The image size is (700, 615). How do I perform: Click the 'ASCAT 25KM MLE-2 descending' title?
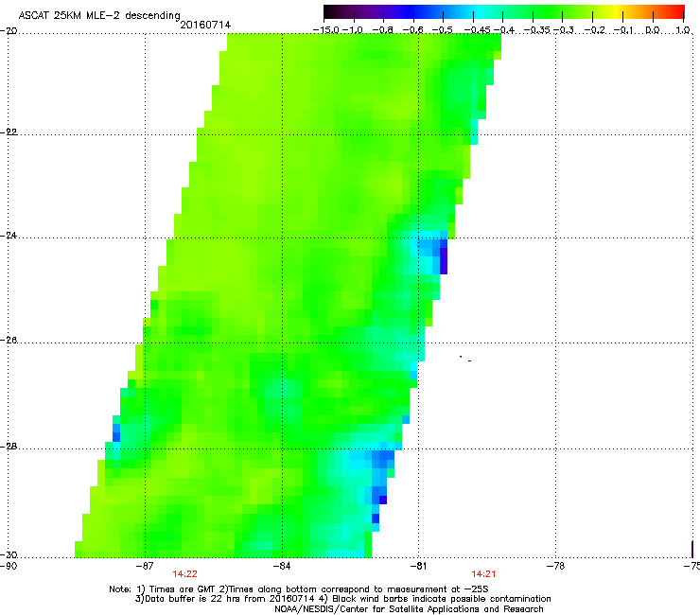click(99, 16)
